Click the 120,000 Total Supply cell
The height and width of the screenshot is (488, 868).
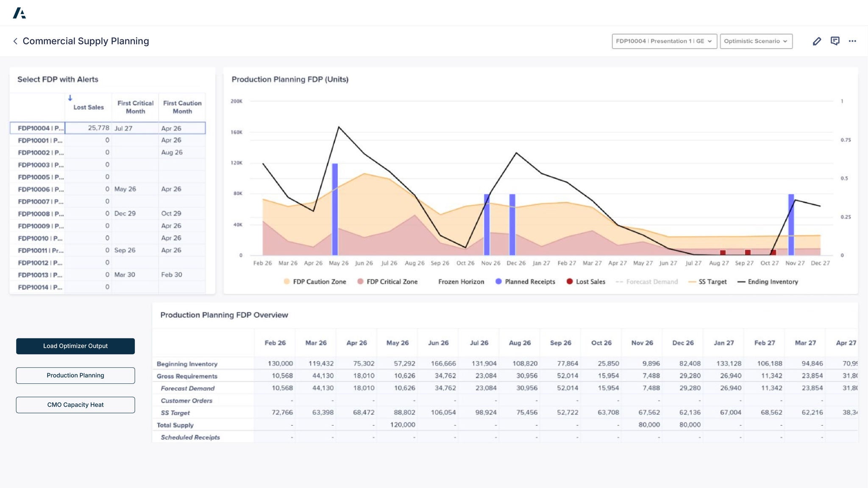click(x=398, y=425)
